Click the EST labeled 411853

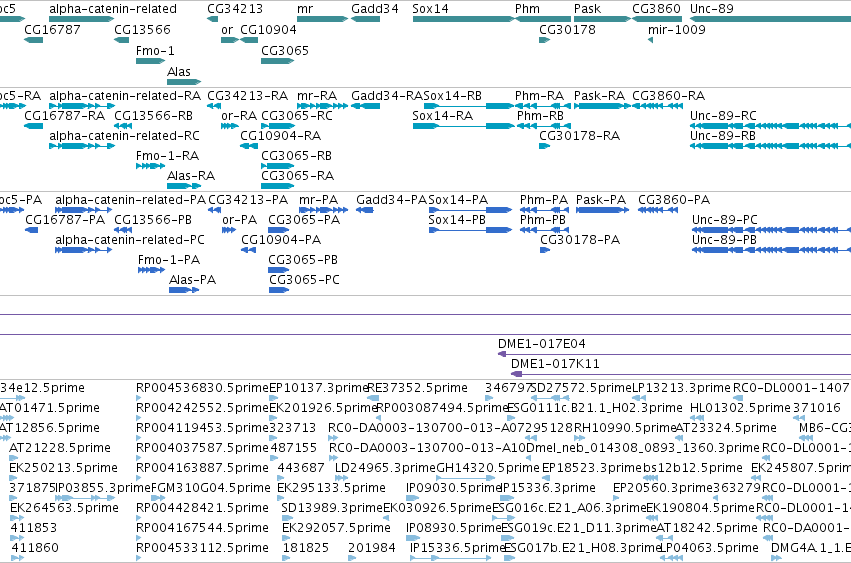[33, 528]
